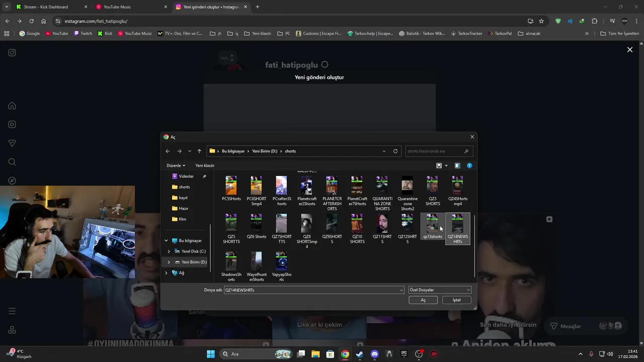Select Videolar in the navigation pane
Image resolution: width=644 pixels, height=362 pixels.
click(186, 176)
